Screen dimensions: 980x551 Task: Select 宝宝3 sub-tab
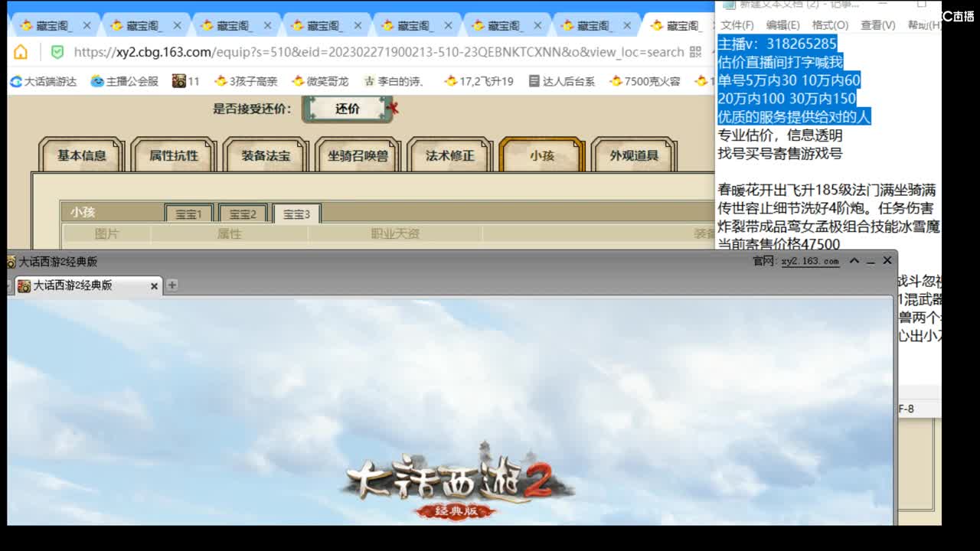pyautogui.click(x=296, y=214)
